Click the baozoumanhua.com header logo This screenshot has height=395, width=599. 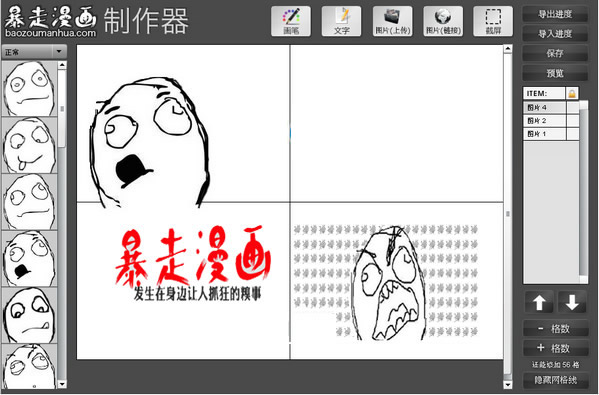[x=51, y=21]
